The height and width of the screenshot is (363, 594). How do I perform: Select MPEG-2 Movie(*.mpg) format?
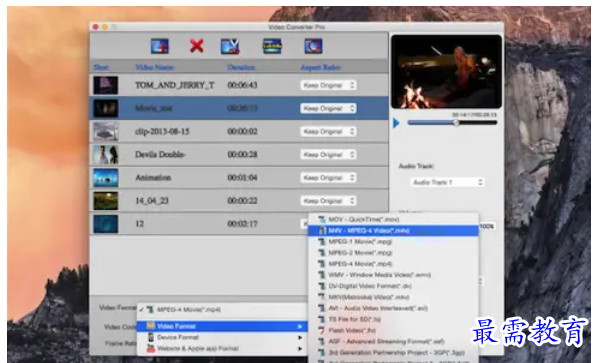pyautogui.click(x=393, y=253)
